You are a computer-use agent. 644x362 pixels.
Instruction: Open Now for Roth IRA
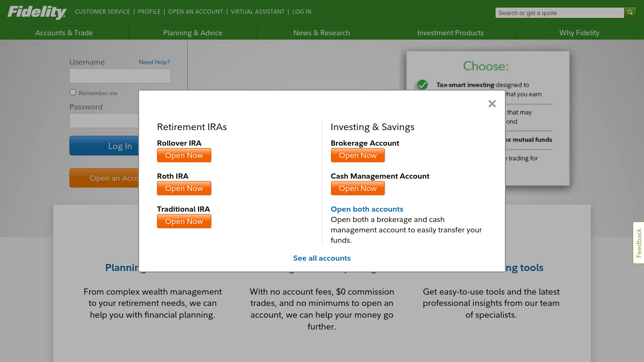184,188
